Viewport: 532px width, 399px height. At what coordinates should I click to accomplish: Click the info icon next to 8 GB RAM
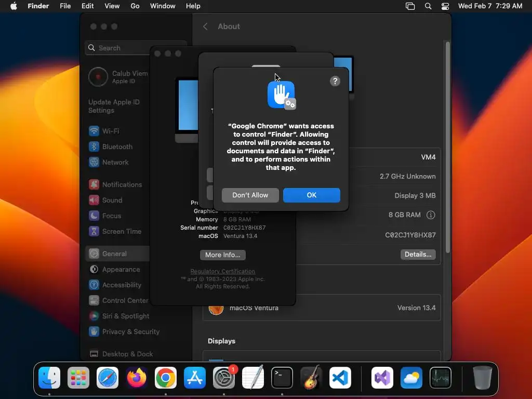431,215
